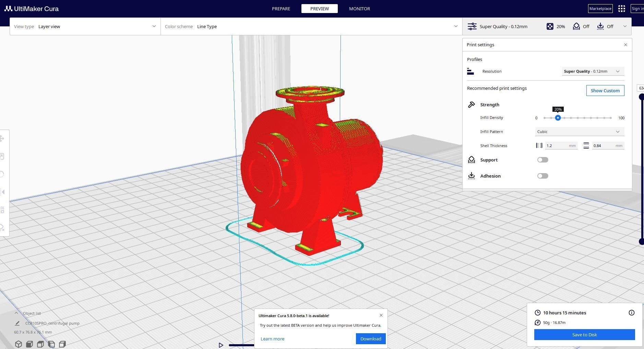Image resolution: width=644 pixels, height=349 pixels.
Task: Click the Sign in button
Action: coord(637,9)
